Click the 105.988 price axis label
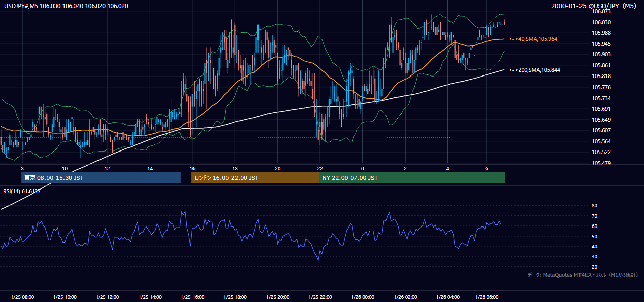Image resolution: width=644 pixels, height=302 pixels. coord(601,33)
